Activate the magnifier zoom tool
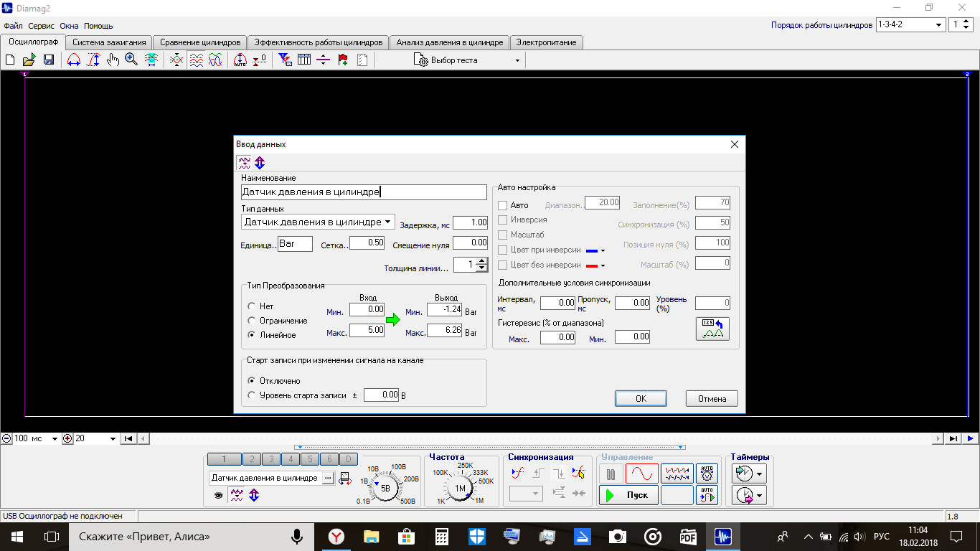Image resolution: width=980 pixels, height=551 pixels. 131,60
